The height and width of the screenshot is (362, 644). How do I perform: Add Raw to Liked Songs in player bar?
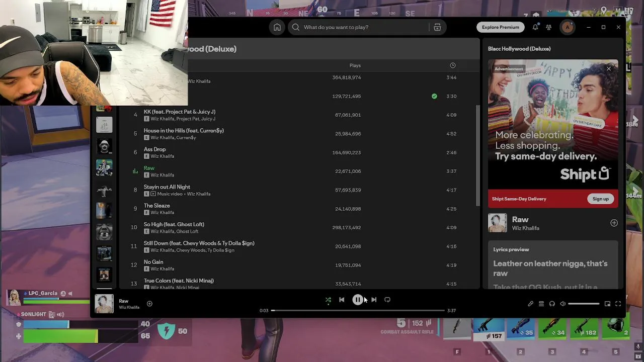tap(149, 304)
